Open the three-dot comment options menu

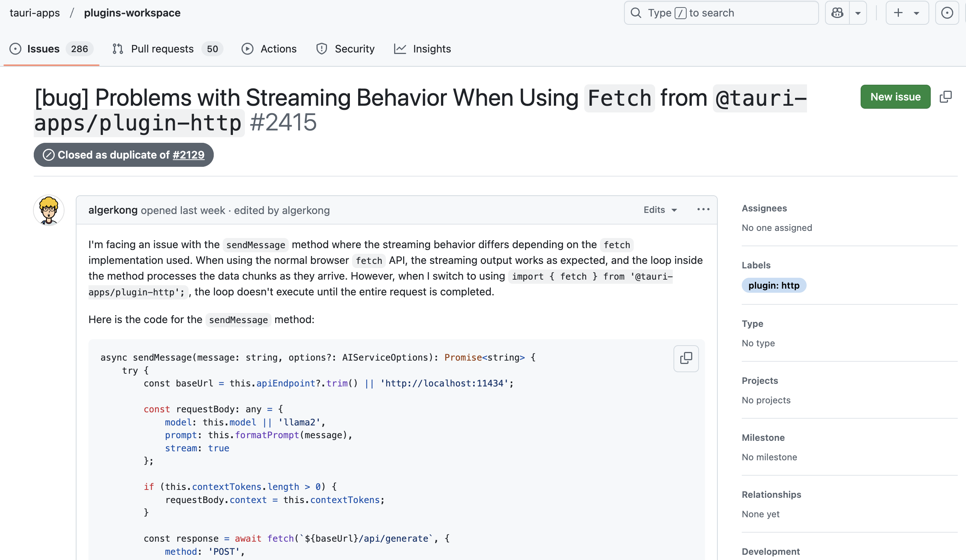point(703,210)
